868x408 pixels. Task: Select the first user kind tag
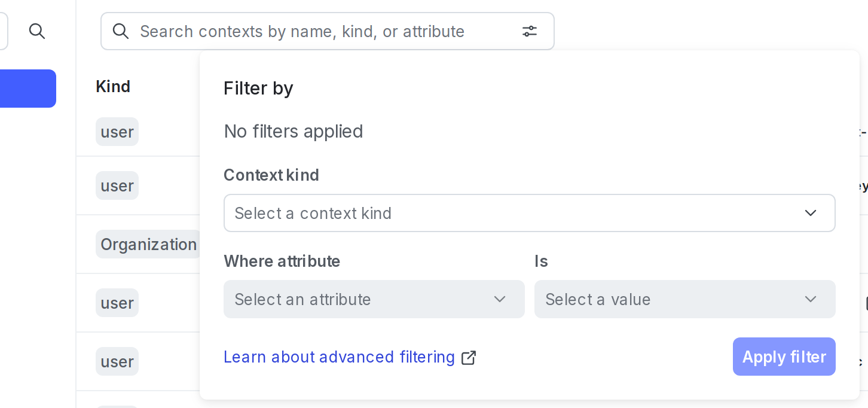[x=117, y=132]
